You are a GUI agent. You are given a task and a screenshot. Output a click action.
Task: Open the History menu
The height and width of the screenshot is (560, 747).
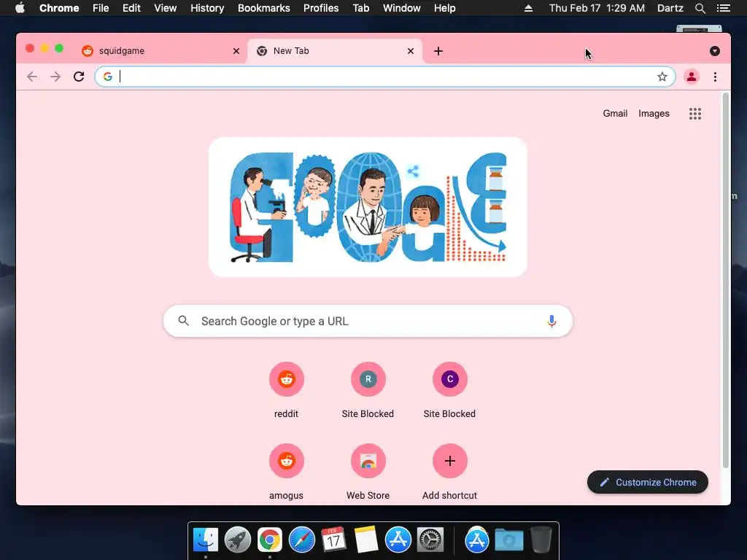(207, 8)
